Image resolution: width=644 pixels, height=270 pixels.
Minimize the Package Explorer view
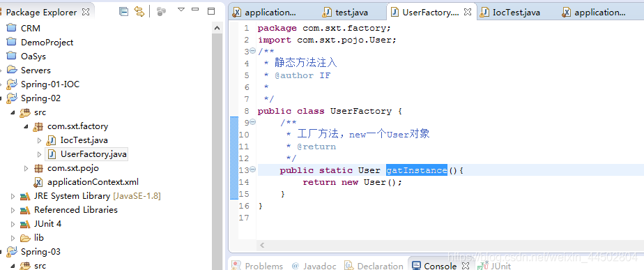coord(195,10)
